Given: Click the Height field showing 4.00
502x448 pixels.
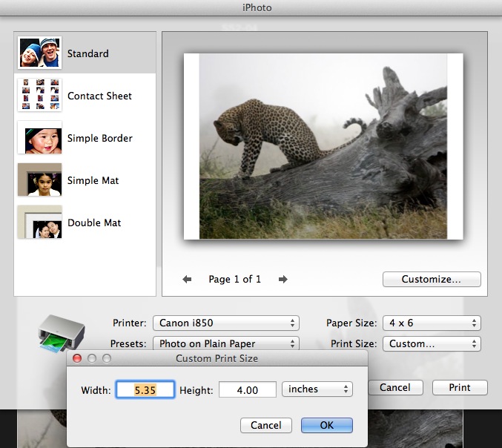Looking at the screenshot, I should point(247,389).
